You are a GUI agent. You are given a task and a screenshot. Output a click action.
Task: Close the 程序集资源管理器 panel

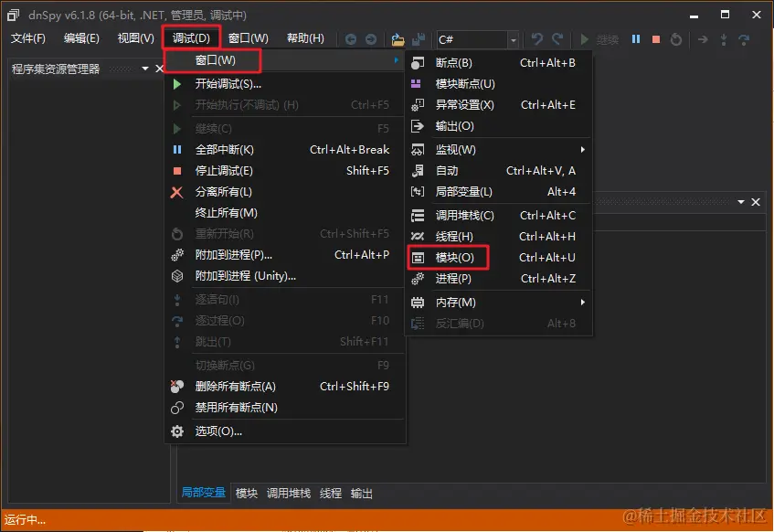pyautogui.click(x=159, y=69)
